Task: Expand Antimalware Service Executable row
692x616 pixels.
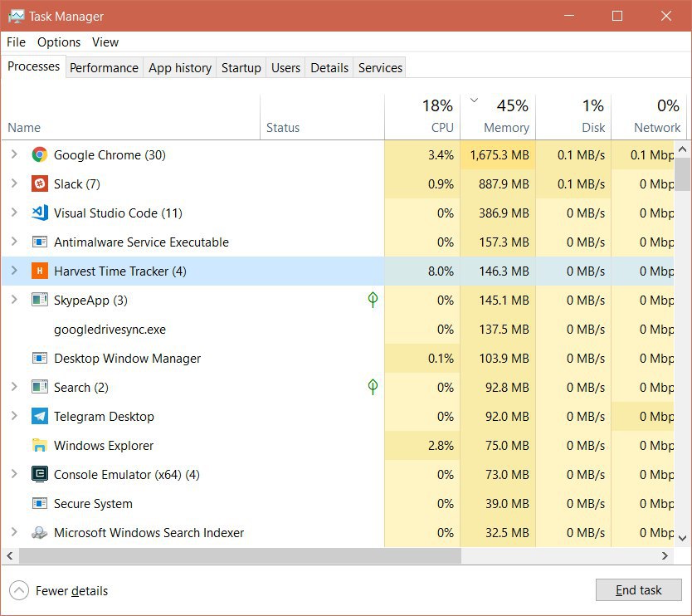Action: coord(14,242)
